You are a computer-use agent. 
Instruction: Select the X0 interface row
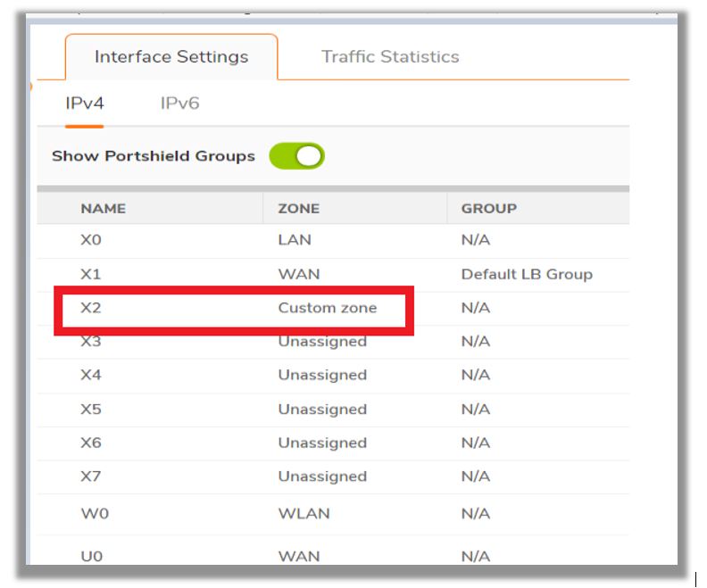(333, 240)
